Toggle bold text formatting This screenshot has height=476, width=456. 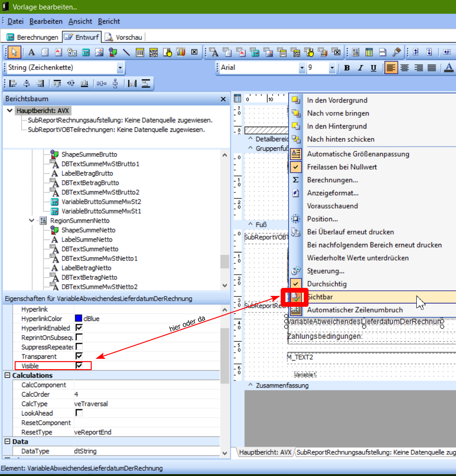click(347, 68)
